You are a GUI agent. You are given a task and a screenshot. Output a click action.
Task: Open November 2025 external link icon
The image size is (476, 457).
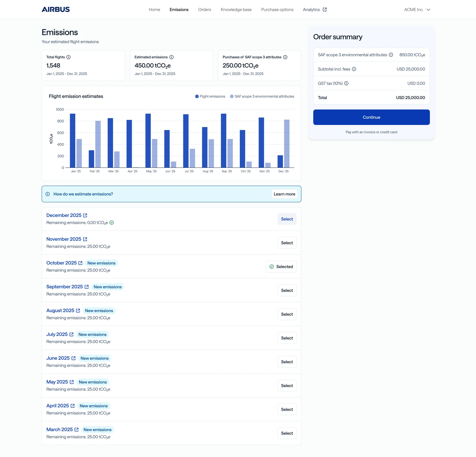pyautogui.click(x=85, y=239)
